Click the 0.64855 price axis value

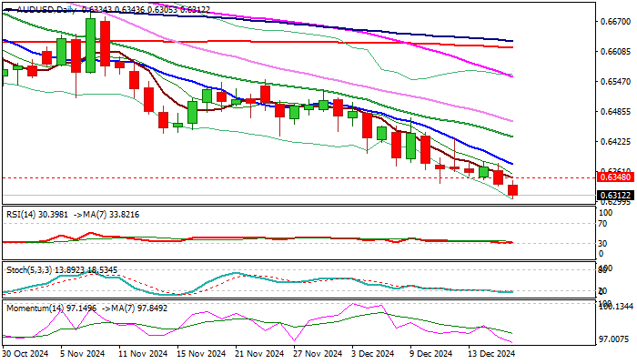[615, 112]
